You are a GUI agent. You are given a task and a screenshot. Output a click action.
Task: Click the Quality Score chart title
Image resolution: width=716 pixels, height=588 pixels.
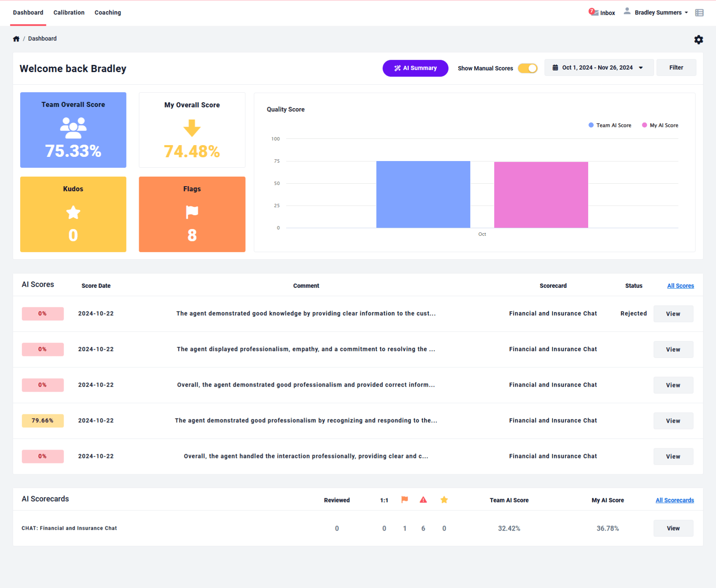285,109
